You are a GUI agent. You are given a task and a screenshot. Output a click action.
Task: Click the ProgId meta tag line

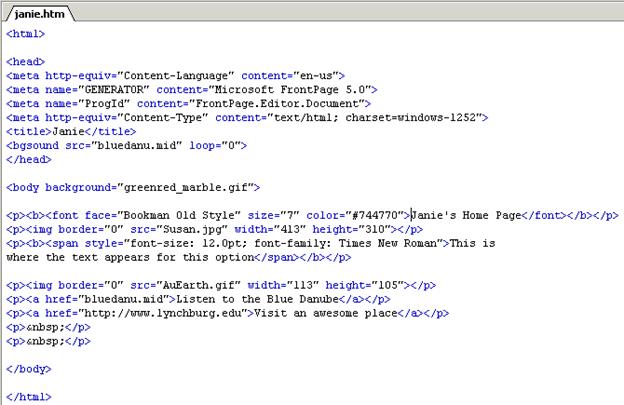tap(188, 103)
